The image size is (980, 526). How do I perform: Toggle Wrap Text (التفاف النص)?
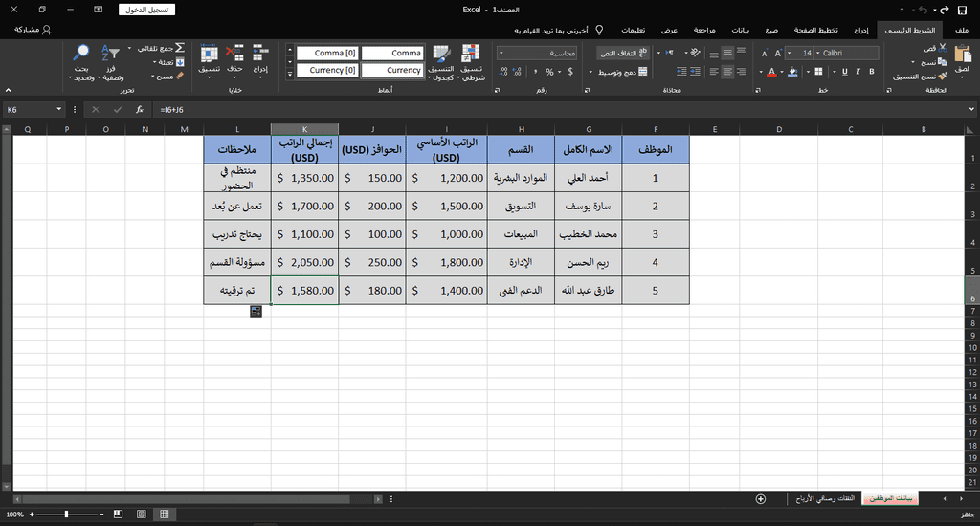click(622, 53)
